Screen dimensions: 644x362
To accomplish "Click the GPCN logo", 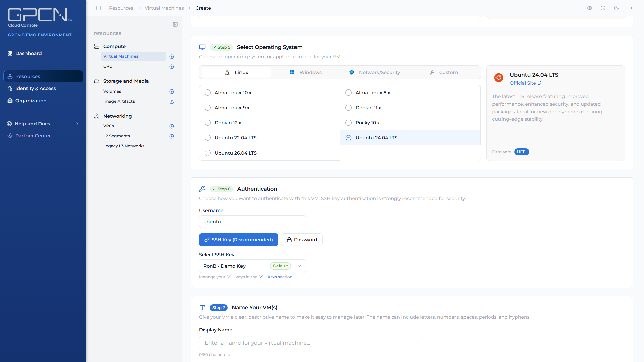I will 40,15.
